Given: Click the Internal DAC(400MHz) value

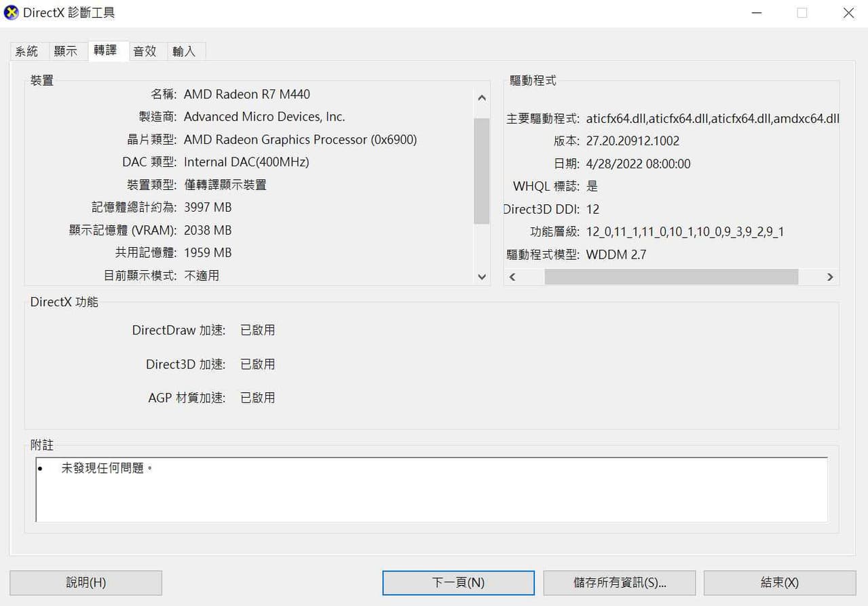Looking at the screenshot, I should [x=246, y=162].
